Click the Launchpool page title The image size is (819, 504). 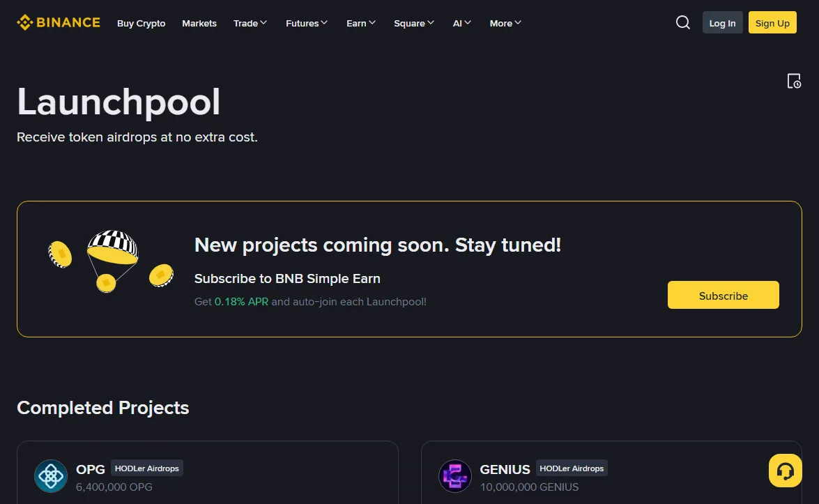(x=118, y=102)
